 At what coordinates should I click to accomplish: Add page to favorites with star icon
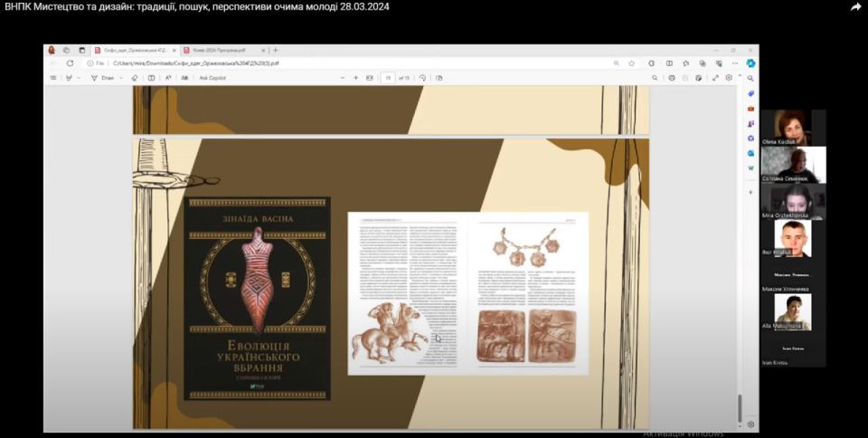[x=631, y=63]
